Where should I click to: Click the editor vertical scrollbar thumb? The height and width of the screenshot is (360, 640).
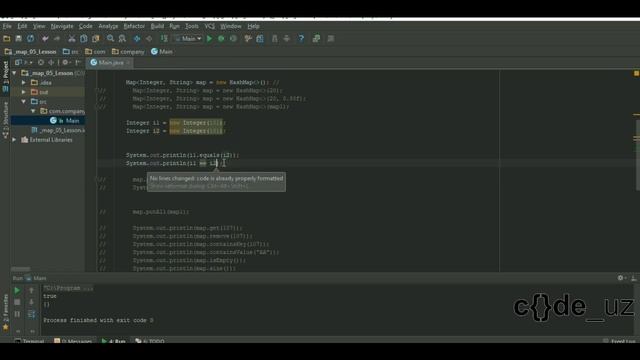(x=637, y=155)
